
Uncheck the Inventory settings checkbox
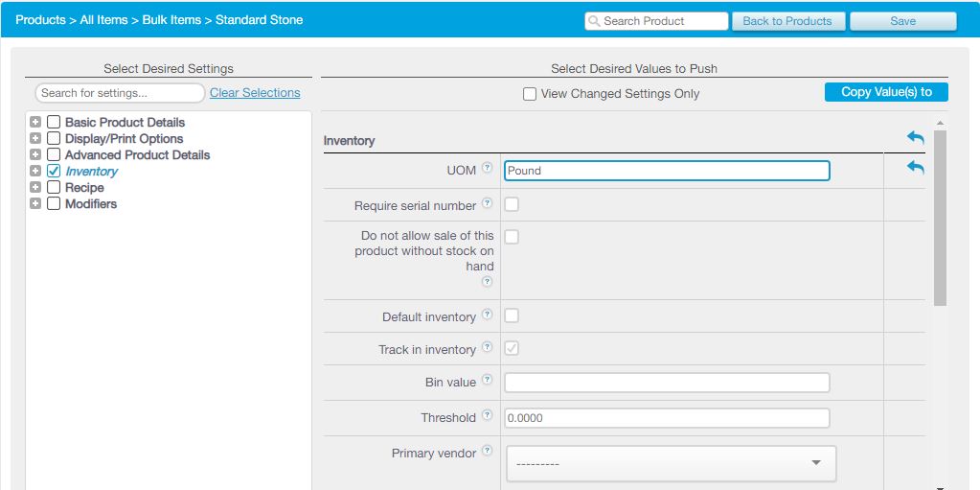pos(54,171)
